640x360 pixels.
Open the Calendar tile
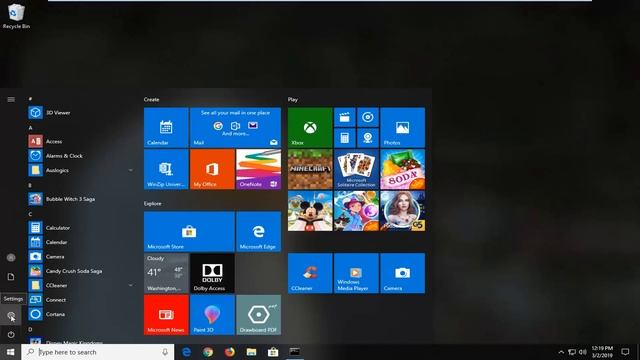click(166, 127)
